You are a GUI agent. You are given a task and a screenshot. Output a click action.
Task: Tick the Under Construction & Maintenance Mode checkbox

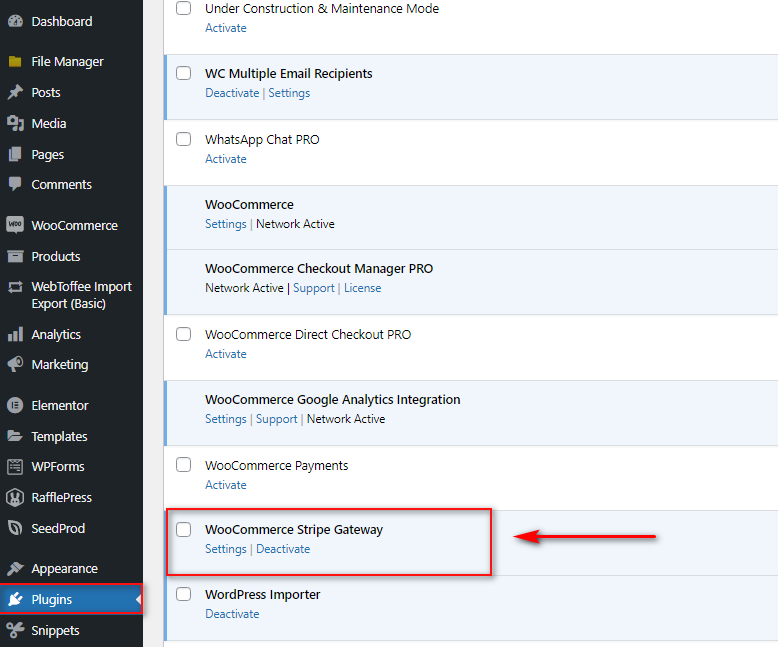184,8
